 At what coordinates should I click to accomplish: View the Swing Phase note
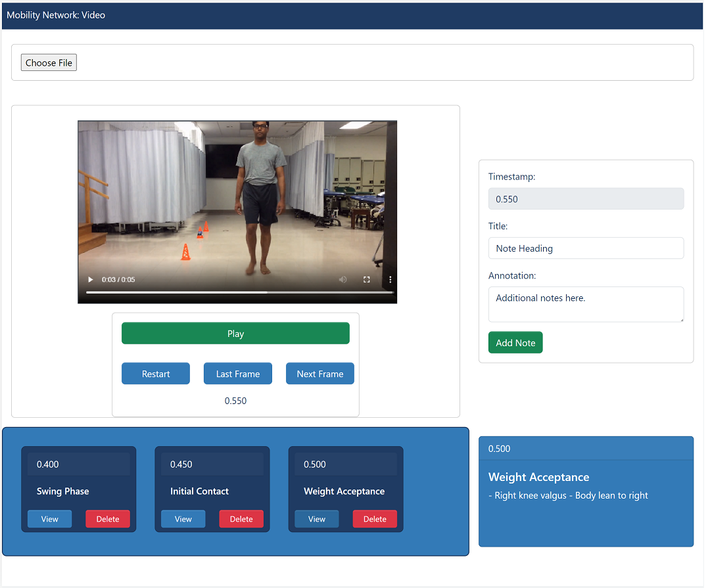(x=50, y=519)
